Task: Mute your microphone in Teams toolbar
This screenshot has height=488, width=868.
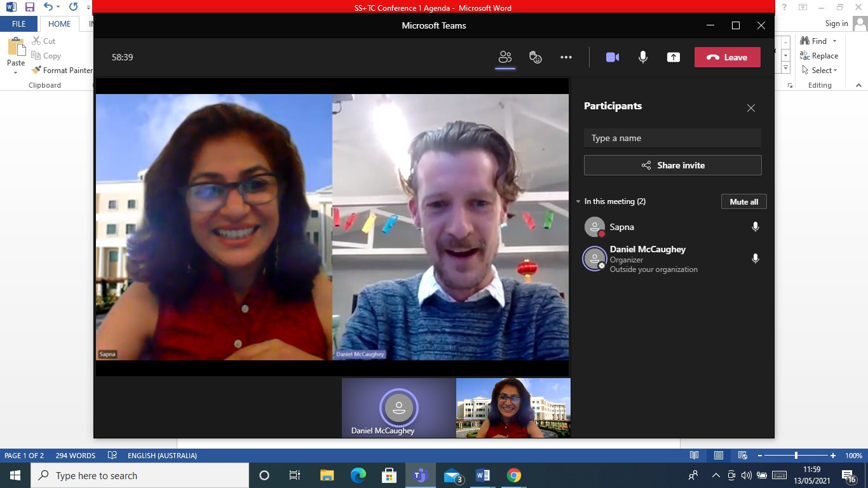Action: point(643,57)
